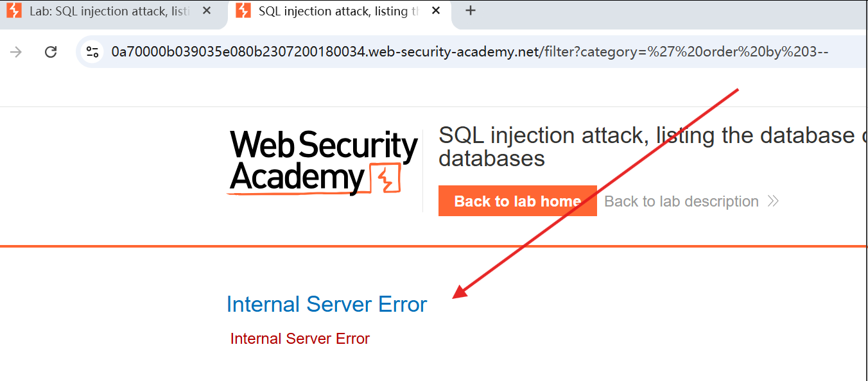
Task: Click the 'SQL injection attack, listing the database' title
Action: tap(647, 135)
